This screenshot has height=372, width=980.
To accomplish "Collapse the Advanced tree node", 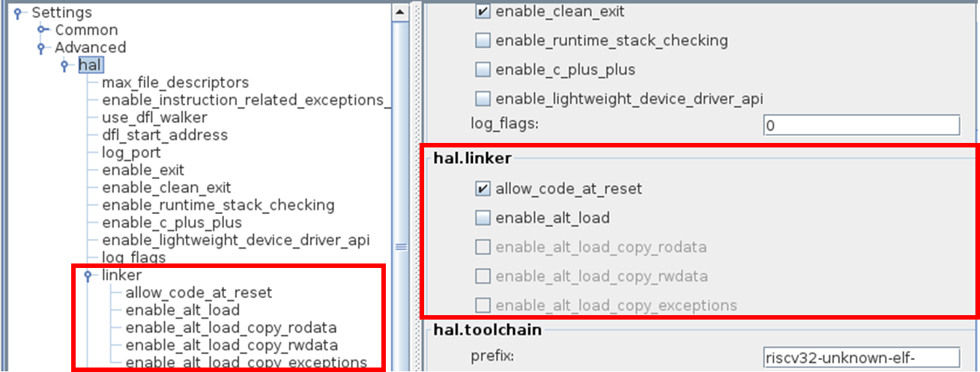I will click(42, 48).
